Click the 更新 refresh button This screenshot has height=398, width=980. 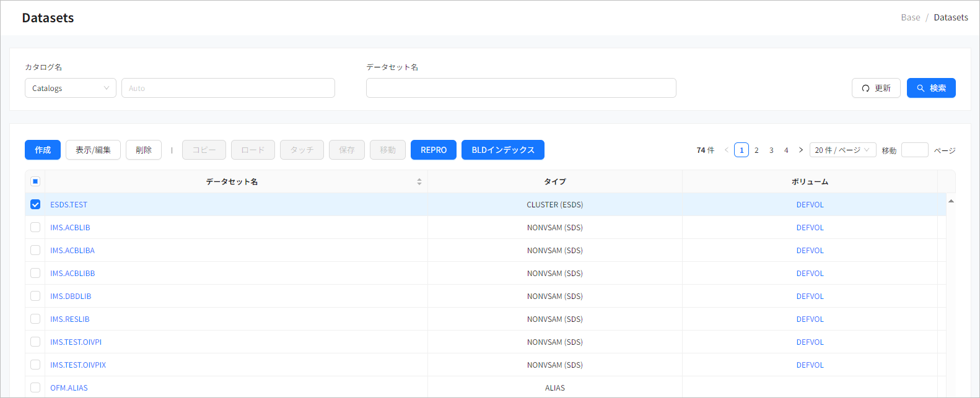[876, 88]
